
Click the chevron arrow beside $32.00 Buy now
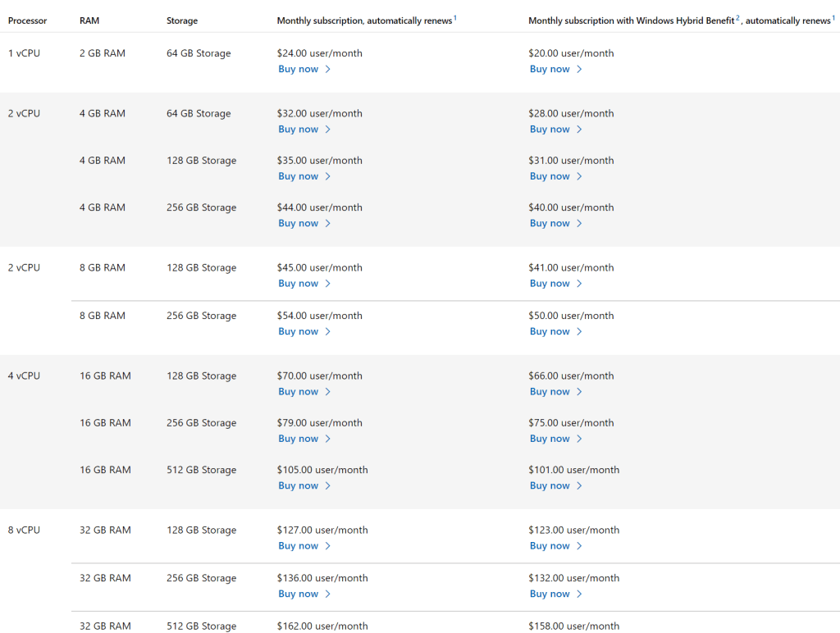(x=328, y=130)
